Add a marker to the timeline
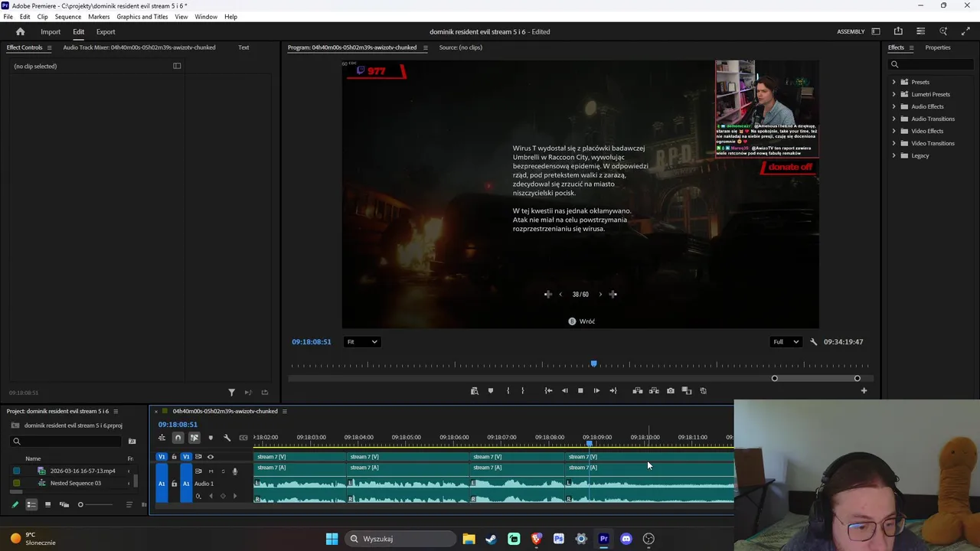Screen dimensions: 980x551 211,438
